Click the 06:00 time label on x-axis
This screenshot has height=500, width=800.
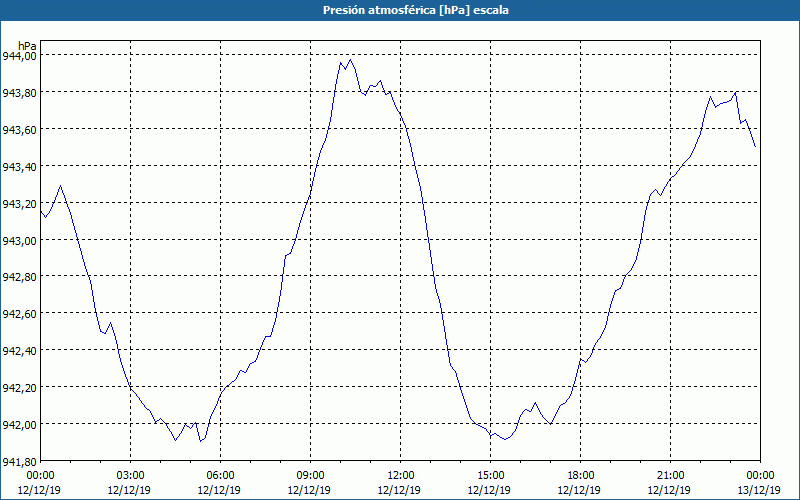click(x=220, y=476)
